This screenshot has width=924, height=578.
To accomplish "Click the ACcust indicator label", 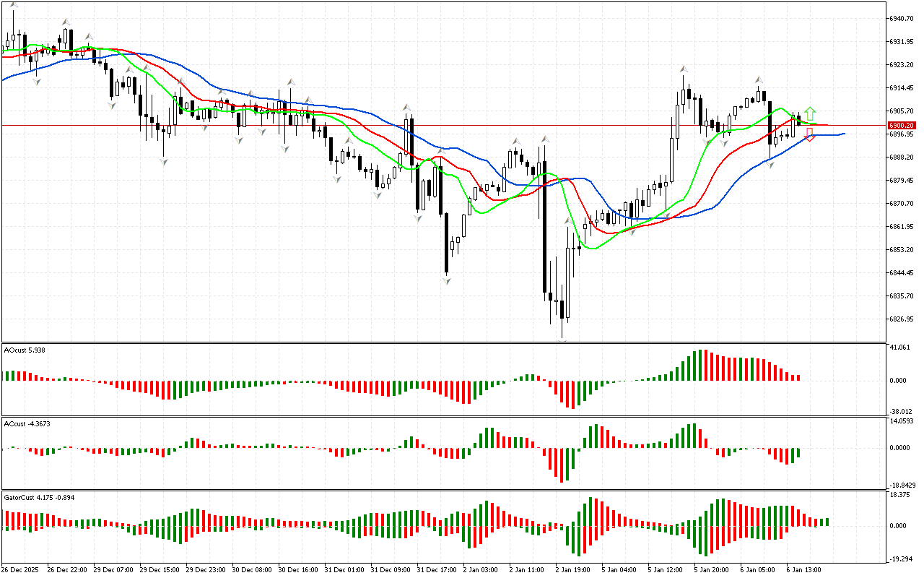I will 26,423.
